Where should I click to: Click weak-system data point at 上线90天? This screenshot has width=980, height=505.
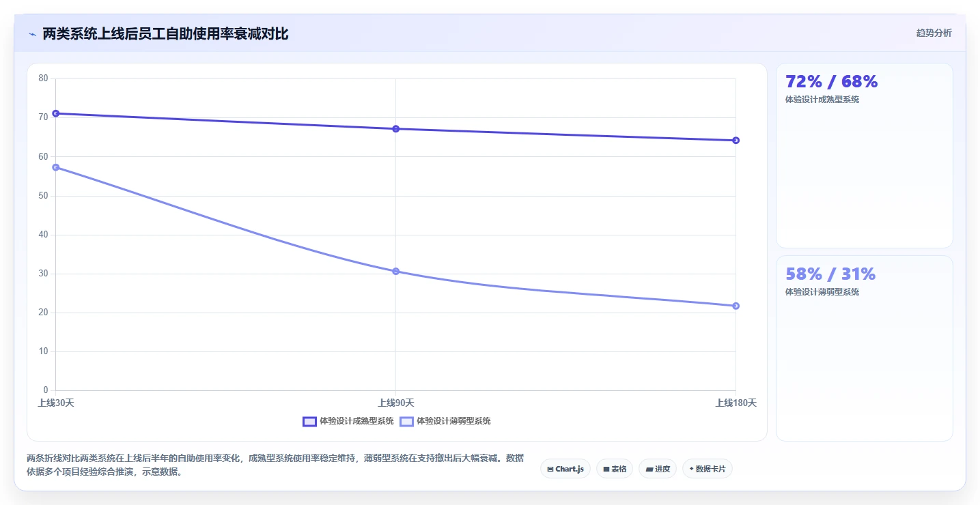[395, 272]
